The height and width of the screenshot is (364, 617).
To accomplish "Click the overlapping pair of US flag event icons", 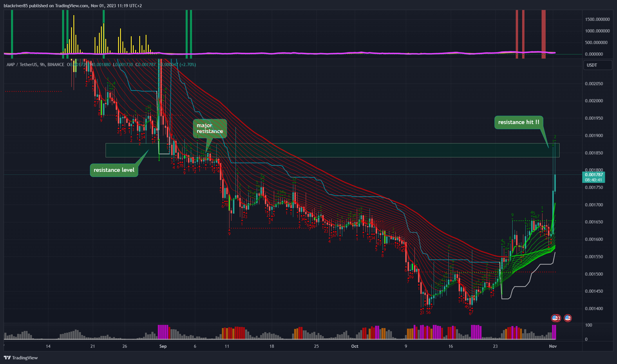I will coord(556,318).
